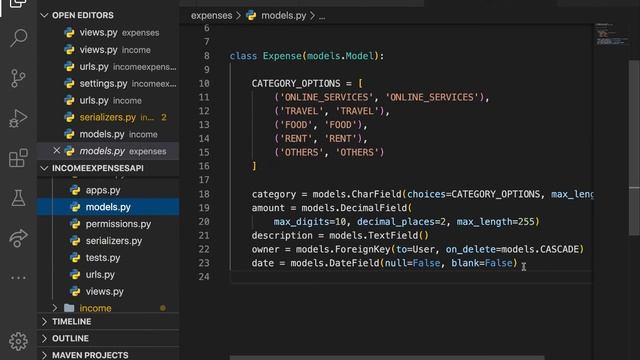Open urls.py incomeexpens... in open editors

click(x=108, y=67)
